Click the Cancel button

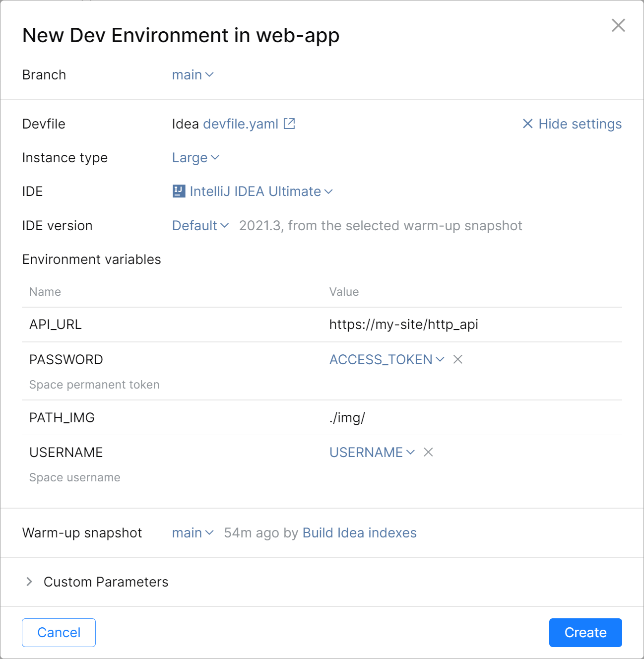click(59, 632)
